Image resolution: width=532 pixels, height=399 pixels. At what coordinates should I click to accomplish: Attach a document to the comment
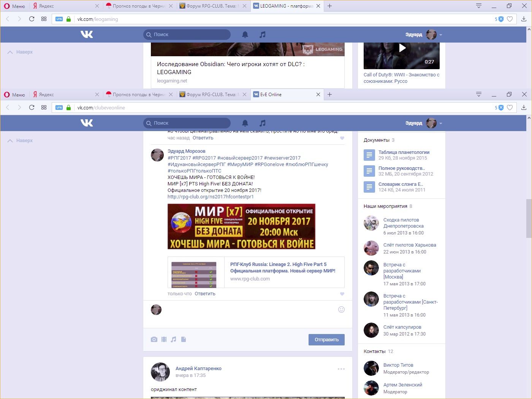pyautogui.click(x=184, y=339)
